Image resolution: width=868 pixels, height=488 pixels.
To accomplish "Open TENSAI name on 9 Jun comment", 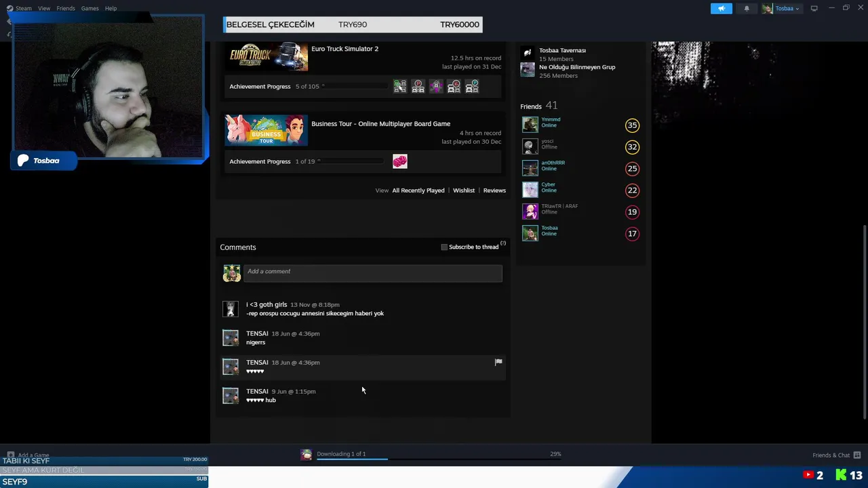I will coord(257,391).
